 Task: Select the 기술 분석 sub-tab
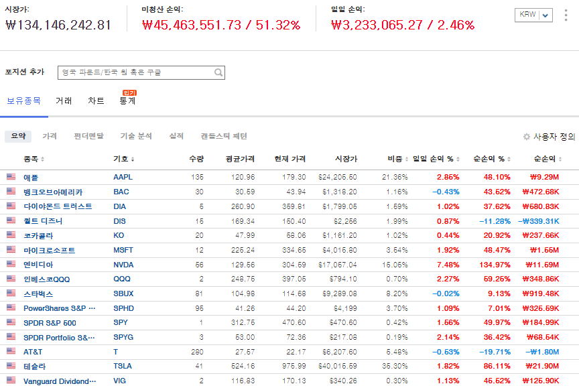136,136
